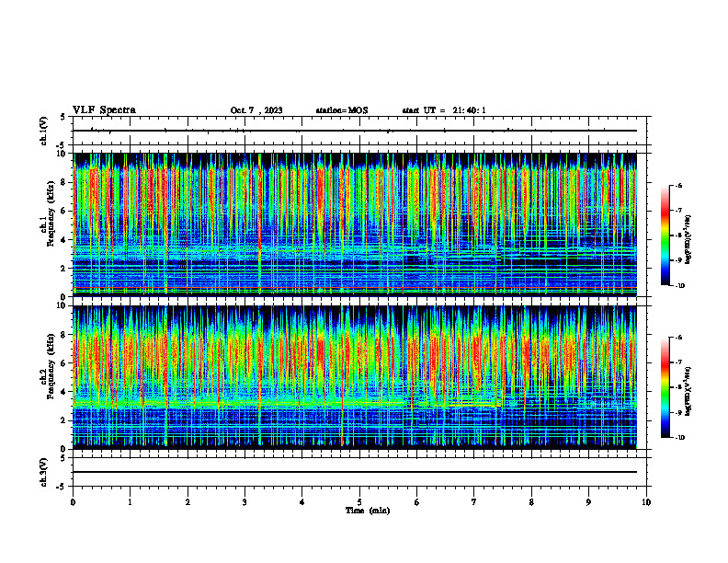Screen dimensions: 728x563
Task: Click the "ch.1(V)" waveform axis label
Action: 44,131
